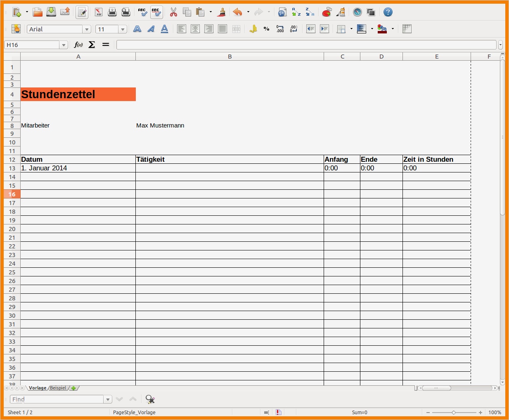Image resolution: width=509 pixels, height=420 pixels.
Task: Toggle bold formatting
Action: [x=137, y=29]
